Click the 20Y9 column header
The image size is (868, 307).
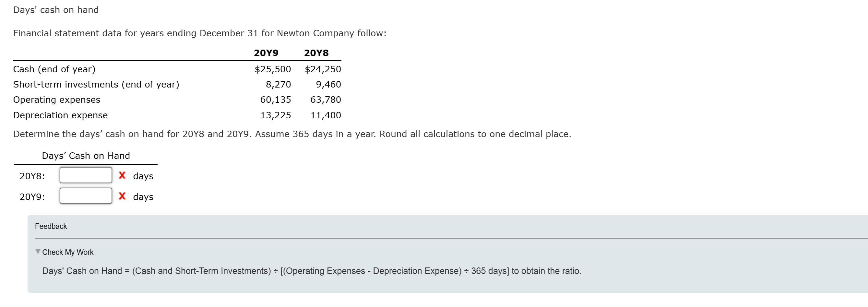[x=266, y=53]
